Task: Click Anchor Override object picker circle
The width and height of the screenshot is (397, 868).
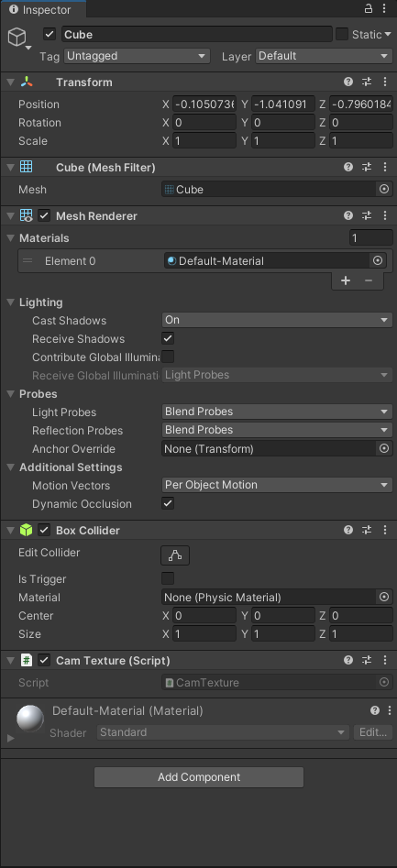Action: 384,449
